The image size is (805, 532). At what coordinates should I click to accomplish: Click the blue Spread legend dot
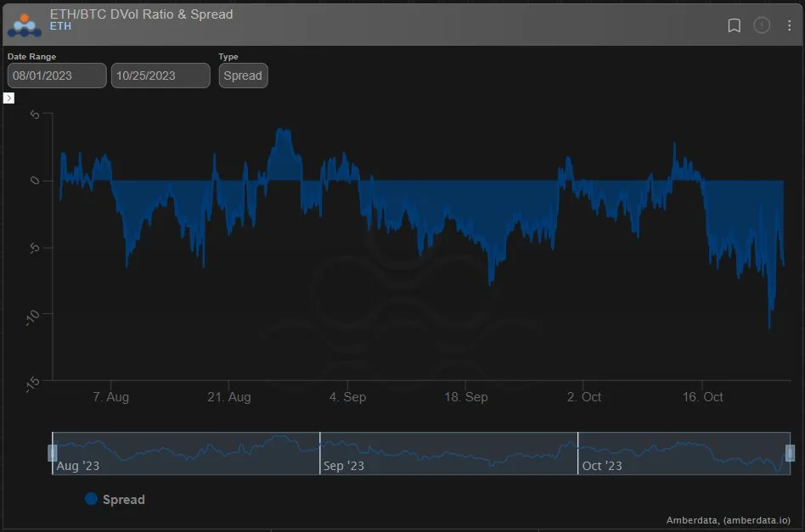coord(91,499)
